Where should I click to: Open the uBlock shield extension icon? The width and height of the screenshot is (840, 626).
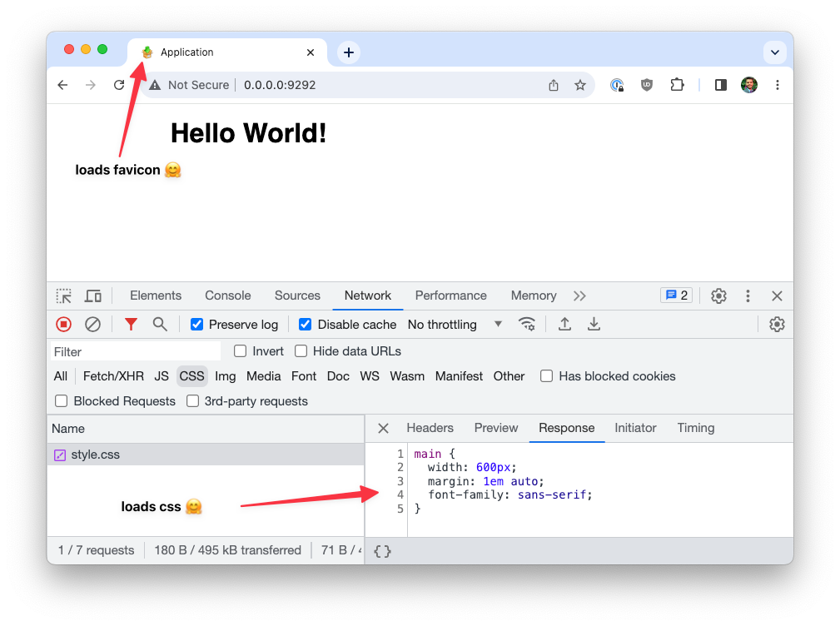[x=647, y=85]
